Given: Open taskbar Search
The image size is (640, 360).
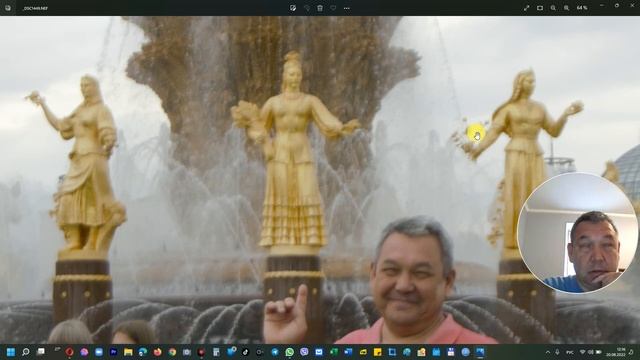Looking at the screenshot, I should click(x=26, y=352).
